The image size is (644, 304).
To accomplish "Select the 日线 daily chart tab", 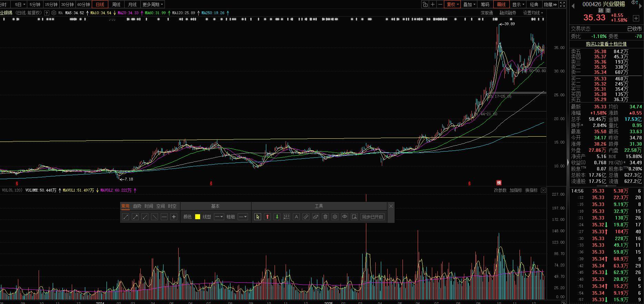I will (x=100, y=4).
